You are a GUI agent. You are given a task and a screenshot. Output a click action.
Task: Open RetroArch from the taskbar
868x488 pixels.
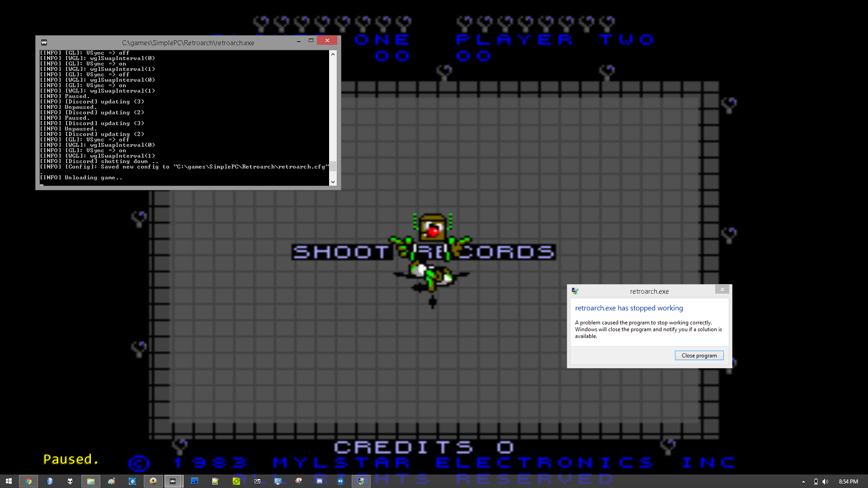(x=173, y=481)
